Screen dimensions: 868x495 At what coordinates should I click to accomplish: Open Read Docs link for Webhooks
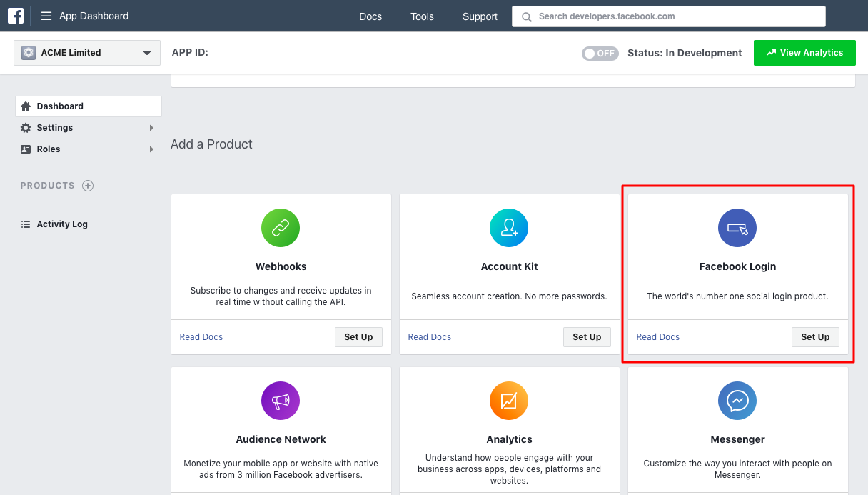201,337
